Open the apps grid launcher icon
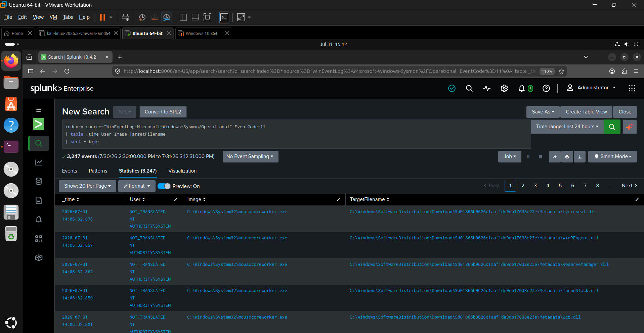The image size is (644, 333). pos(632,88)
